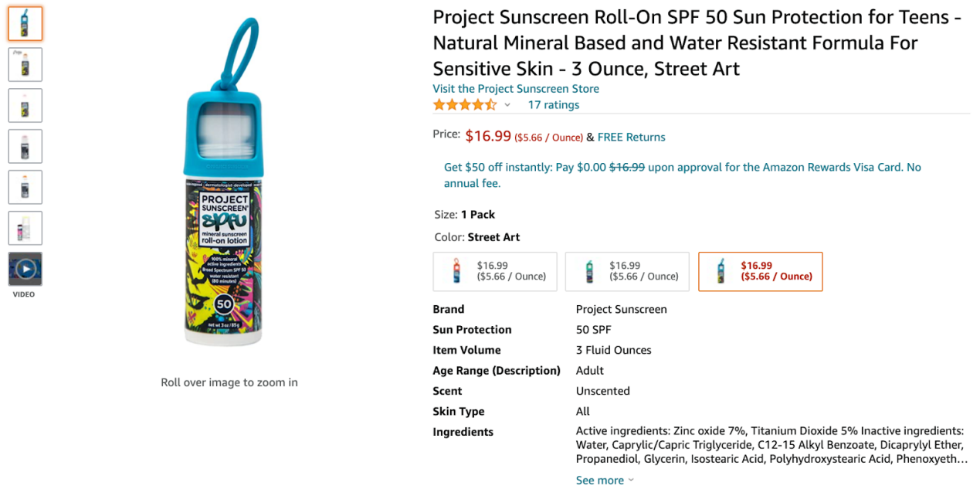The width and height of the screenshot is (980, 489).
Task: Click the star rating icons
Action: pyautogui.click(x=464, y=105)
